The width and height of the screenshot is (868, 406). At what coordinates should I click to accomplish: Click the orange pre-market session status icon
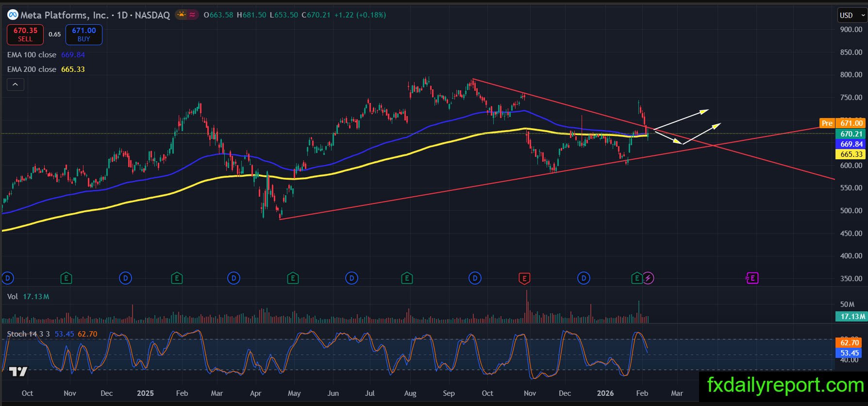(182, 15)
